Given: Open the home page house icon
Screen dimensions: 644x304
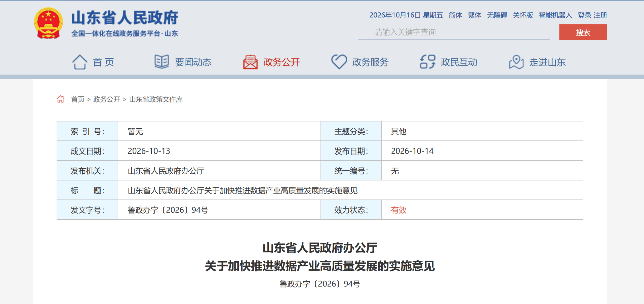Looking at the screenshot, I should pos(79,62).
